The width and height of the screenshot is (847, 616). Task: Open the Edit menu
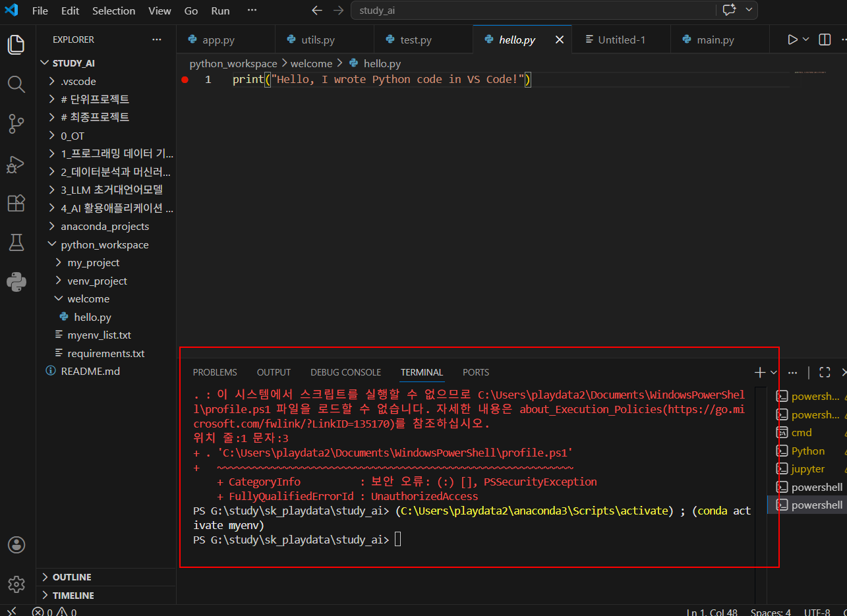tap(70, 11)
